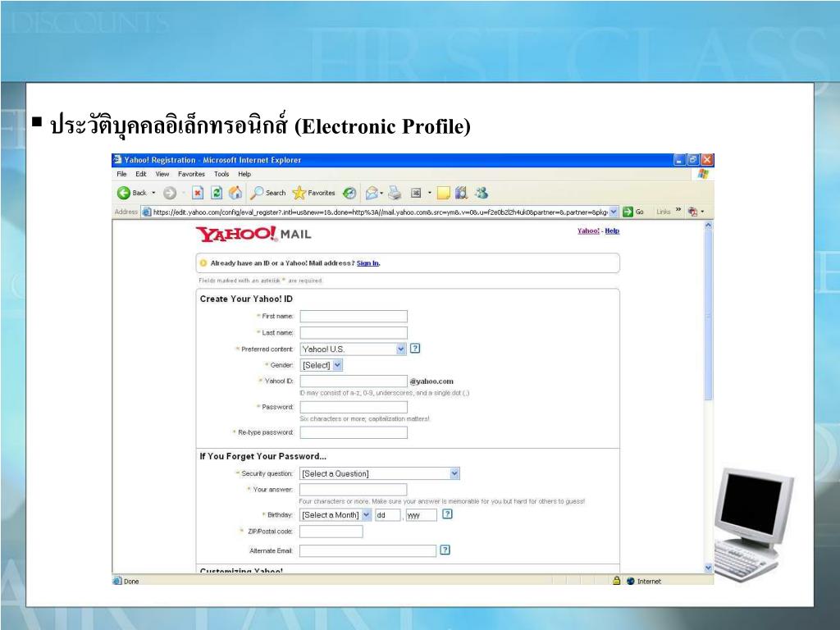Click the Sign In link
The image size is (840, 630).
(x=368, y=263)
